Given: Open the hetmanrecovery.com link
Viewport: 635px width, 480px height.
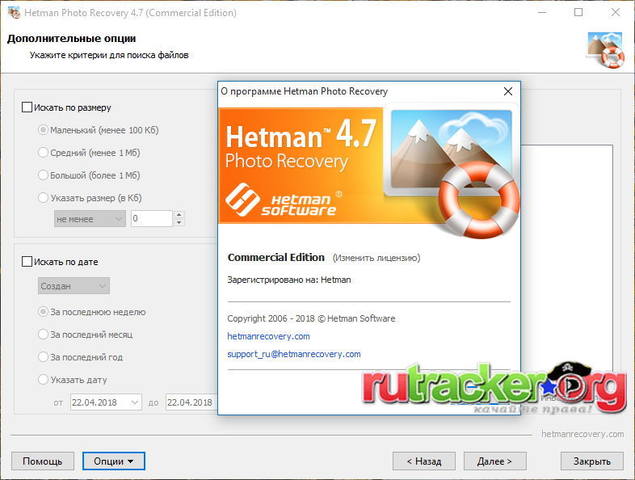Looking at the screenshot, I should (x=269, y=336).
